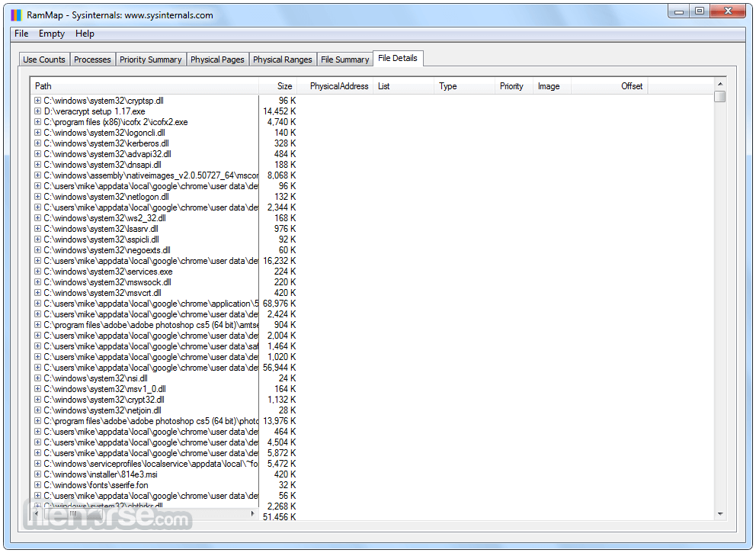Open the File menu

point(21,34)
